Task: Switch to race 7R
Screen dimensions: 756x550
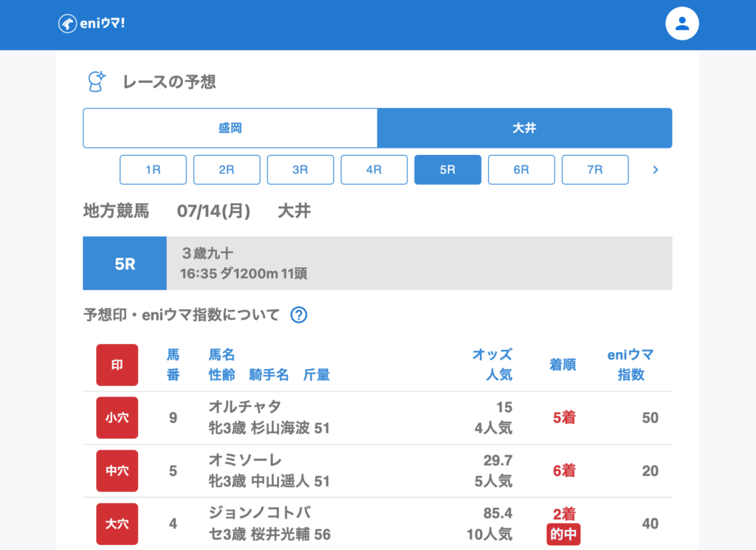Action: point(595,170)
